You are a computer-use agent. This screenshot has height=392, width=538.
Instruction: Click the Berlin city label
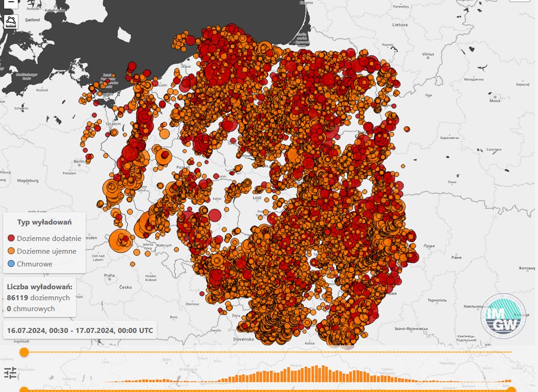click(x=79, y=161)
